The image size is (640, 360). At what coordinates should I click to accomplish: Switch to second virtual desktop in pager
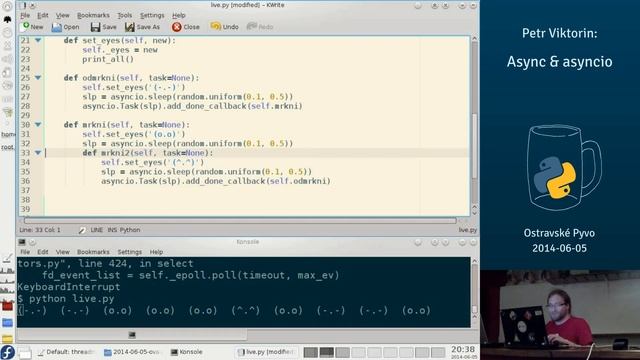point(327,352)
